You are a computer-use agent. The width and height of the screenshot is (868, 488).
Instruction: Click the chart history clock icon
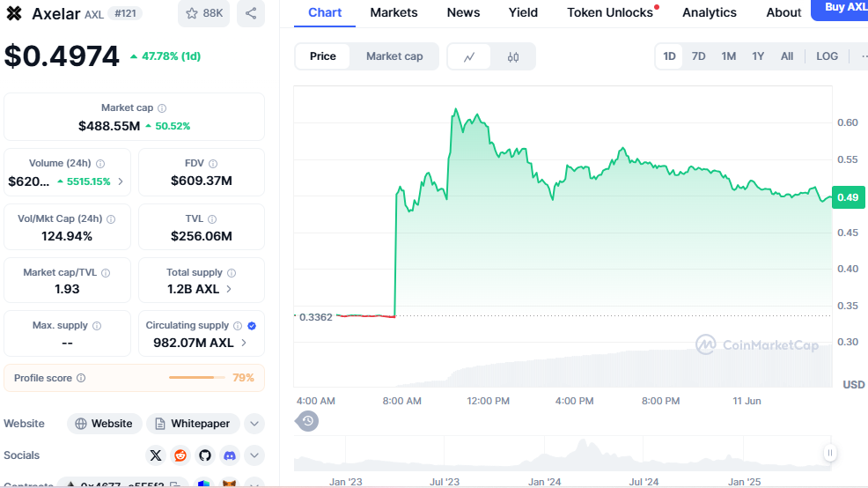tap(307, 421)
